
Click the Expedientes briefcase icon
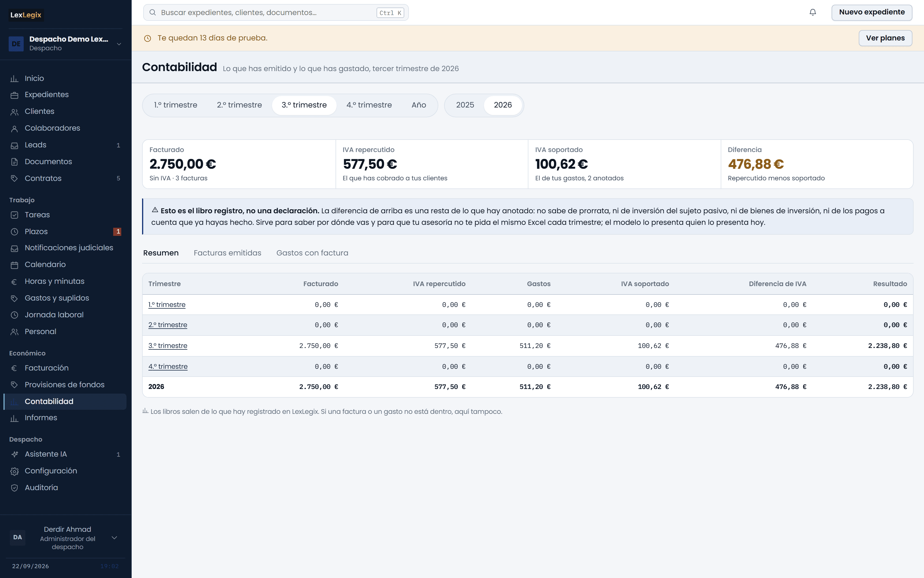[x=14, y=95]
